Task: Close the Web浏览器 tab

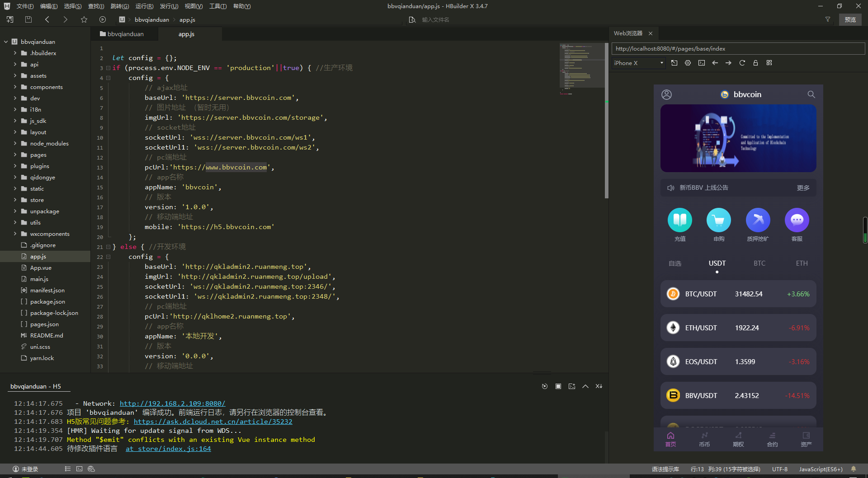Action: tap(651, 33)
